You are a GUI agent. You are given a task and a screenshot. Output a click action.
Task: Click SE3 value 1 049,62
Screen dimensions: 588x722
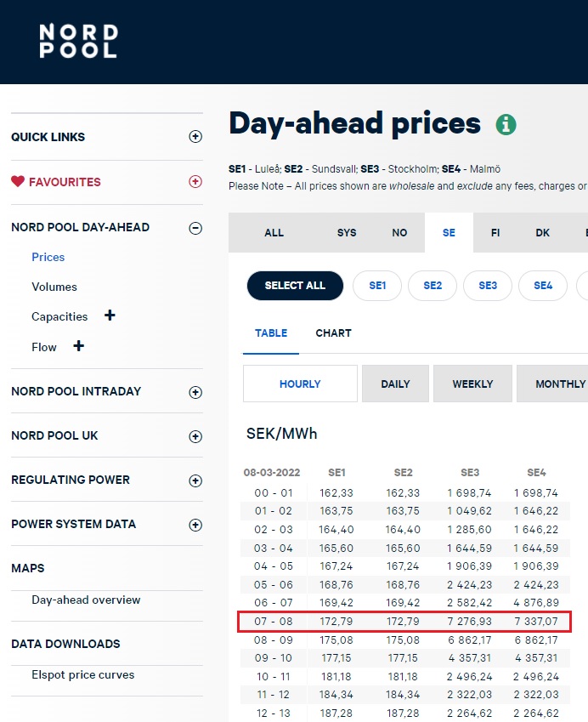469,510
